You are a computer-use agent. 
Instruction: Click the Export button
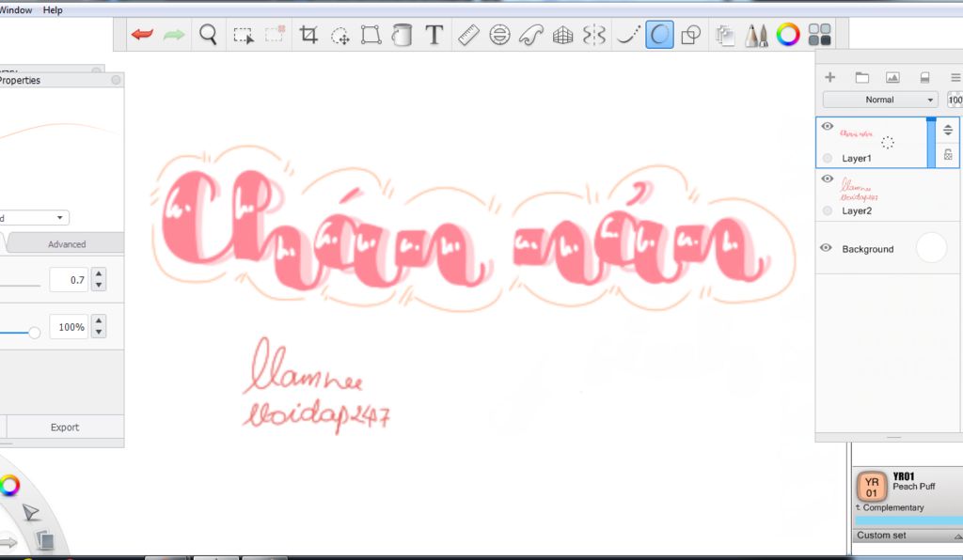point(65,428)
